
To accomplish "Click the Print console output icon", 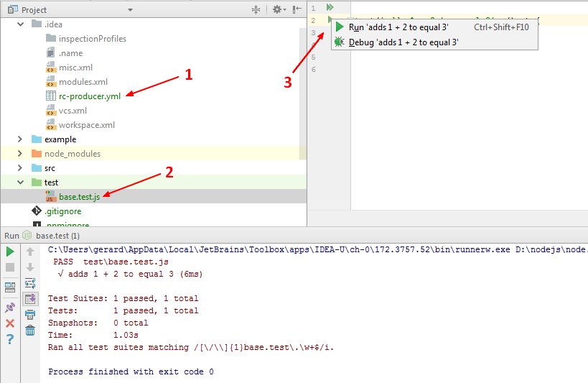I will click(x=30, y=315).
